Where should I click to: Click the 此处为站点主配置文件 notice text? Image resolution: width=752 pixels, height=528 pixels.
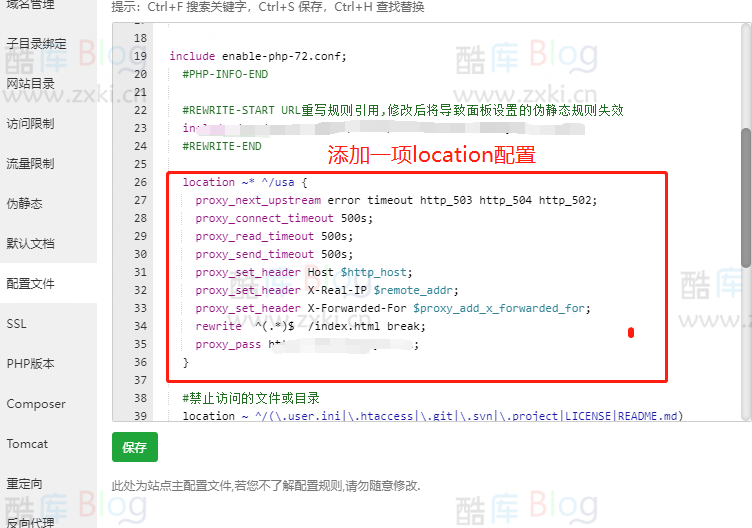266,486
